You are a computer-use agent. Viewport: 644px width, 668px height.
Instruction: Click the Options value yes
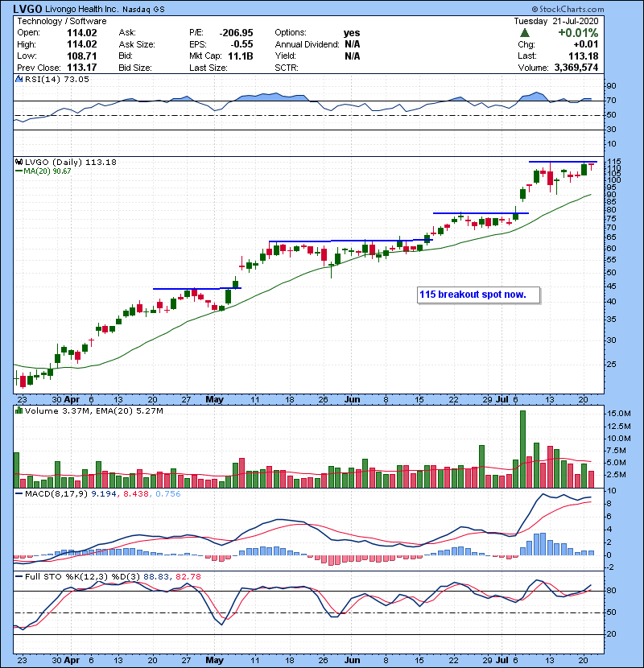pos(352,33)
